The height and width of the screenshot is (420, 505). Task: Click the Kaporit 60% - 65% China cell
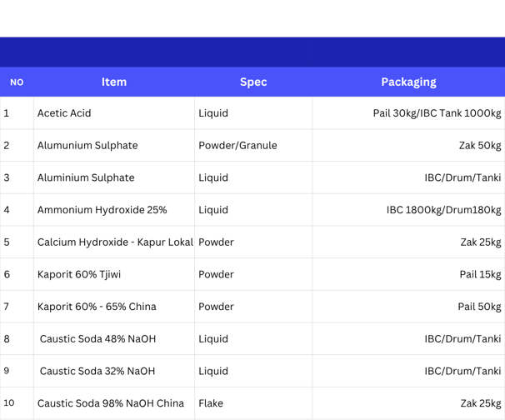click(114, 307)
